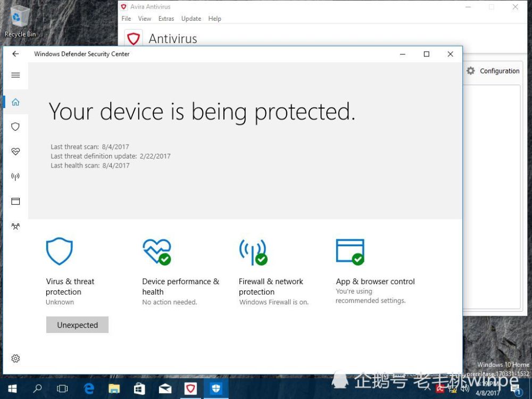Click the 'No action needed.' status text
This screenshot has height=399, width=532.
click(x=170, y=302)
